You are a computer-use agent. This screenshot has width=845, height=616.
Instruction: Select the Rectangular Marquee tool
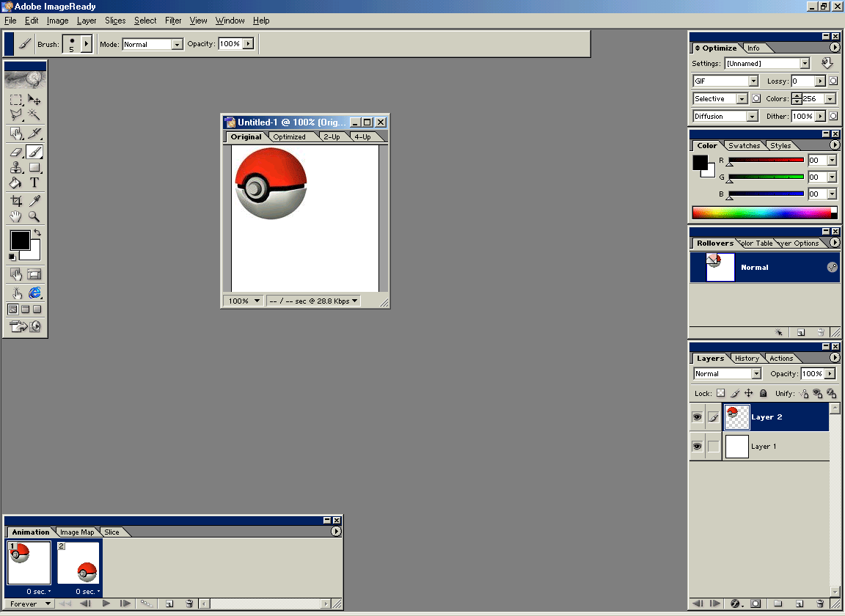(15, 100)
